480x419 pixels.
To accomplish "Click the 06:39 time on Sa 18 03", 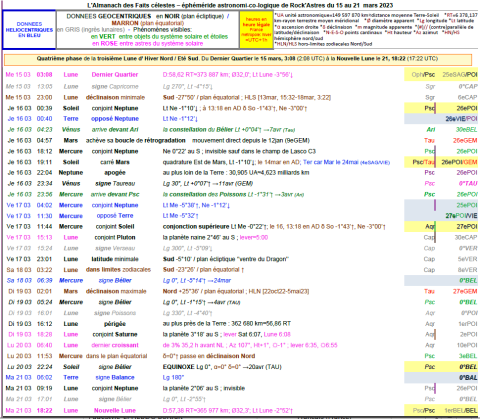I will pos(44,281).
